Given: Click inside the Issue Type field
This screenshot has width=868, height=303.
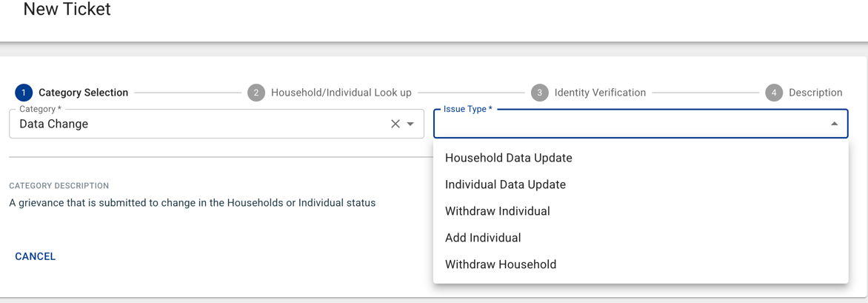Looking at the screenshot, I should pyautogui.click(x=630, y=124).
